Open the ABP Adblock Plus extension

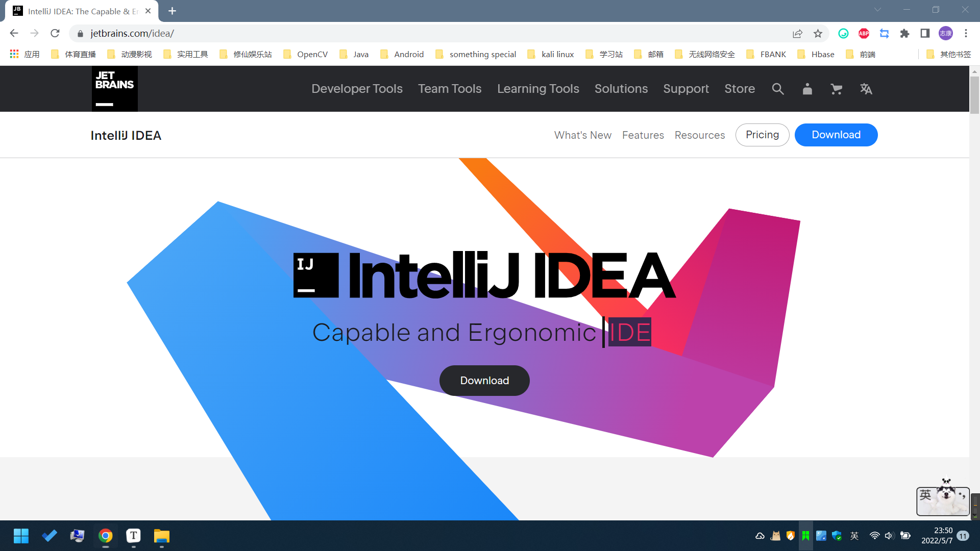click(864, 33)
